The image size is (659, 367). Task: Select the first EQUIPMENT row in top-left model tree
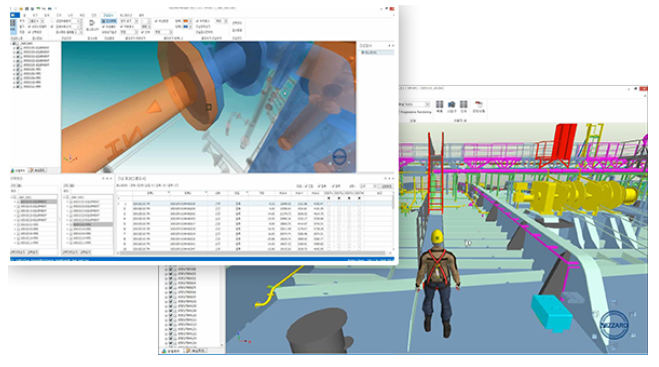(36, 48)
